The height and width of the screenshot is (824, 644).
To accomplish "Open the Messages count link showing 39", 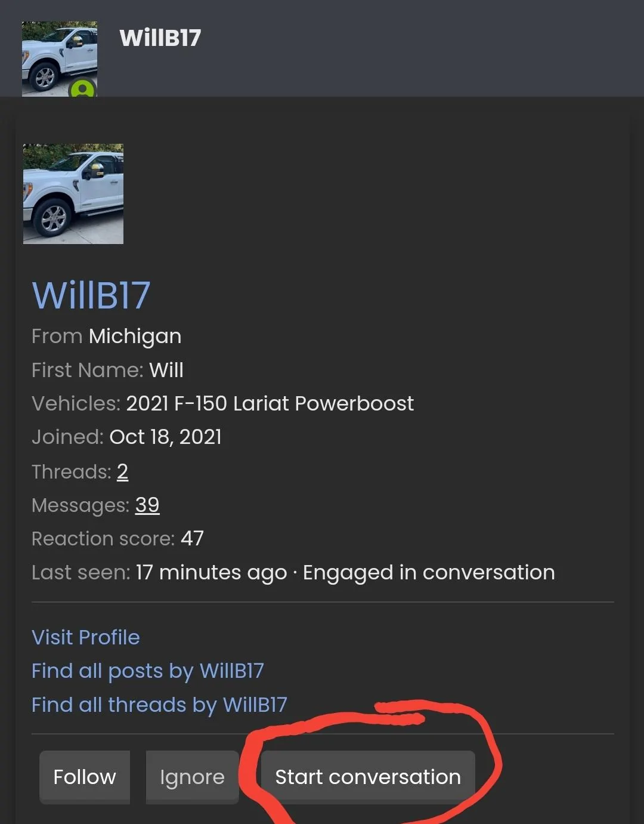I will 147,505.
